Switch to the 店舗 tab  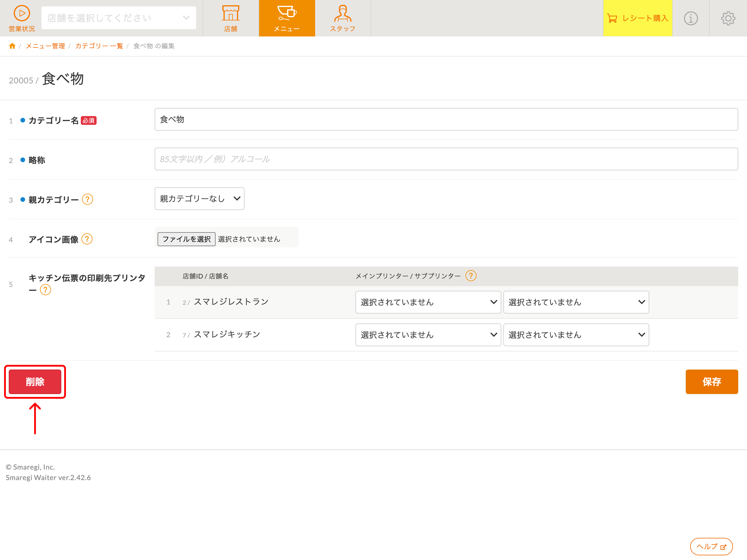tap(231, 18)
